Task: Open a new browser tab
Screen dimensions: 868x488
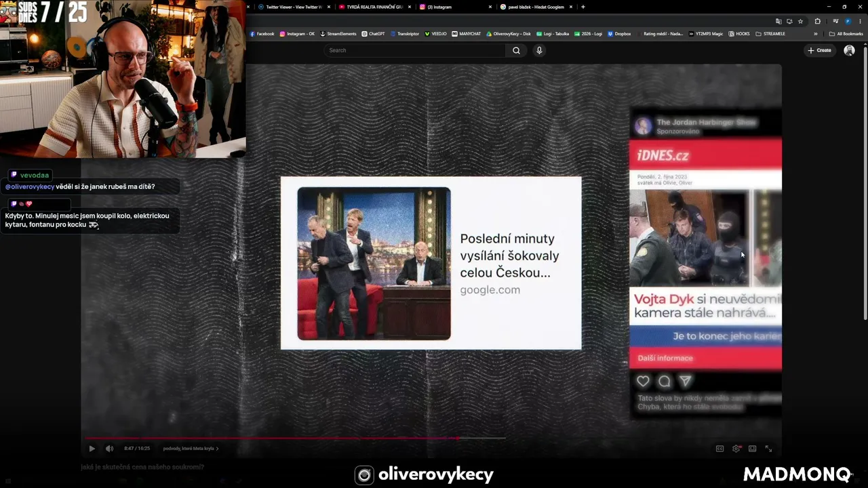Action: pyautogui.click(x=583, y=7)
